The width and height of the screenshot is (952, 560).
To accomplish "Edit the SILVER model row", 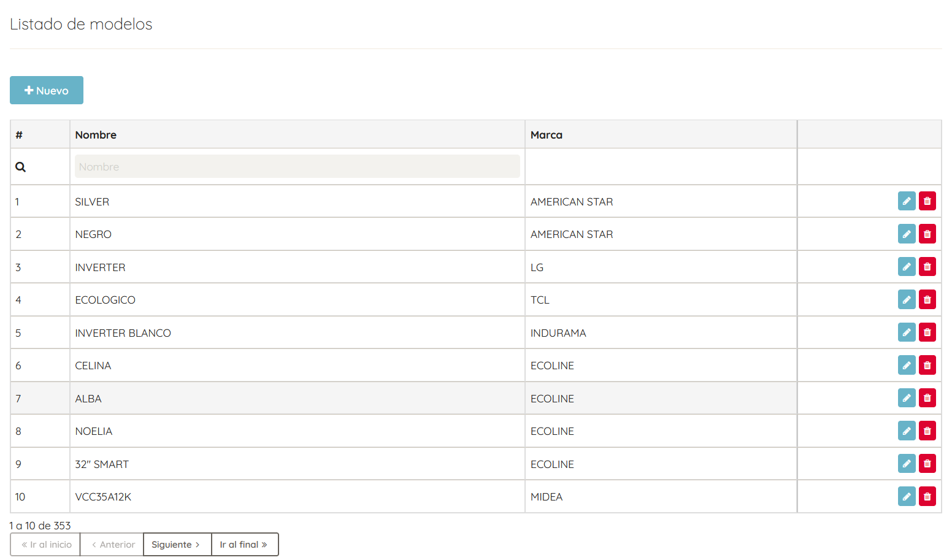I will point(907,201).
